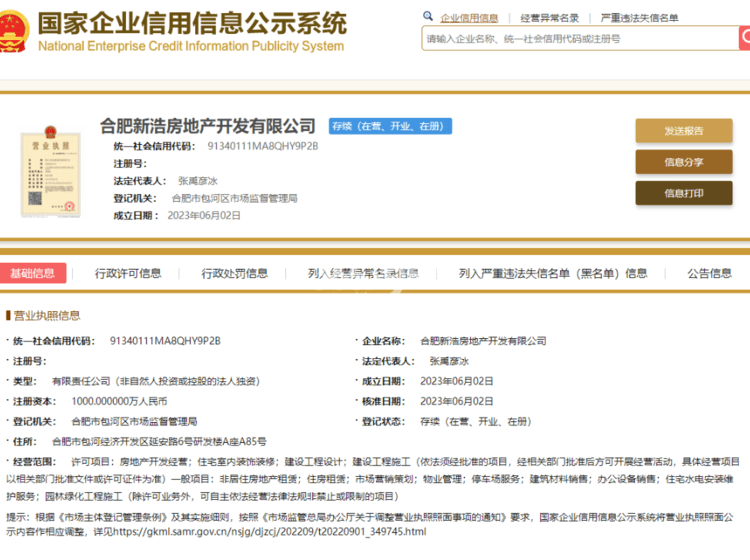
Task: Open the 公告信息 tab
Action: tap(709, 273)
